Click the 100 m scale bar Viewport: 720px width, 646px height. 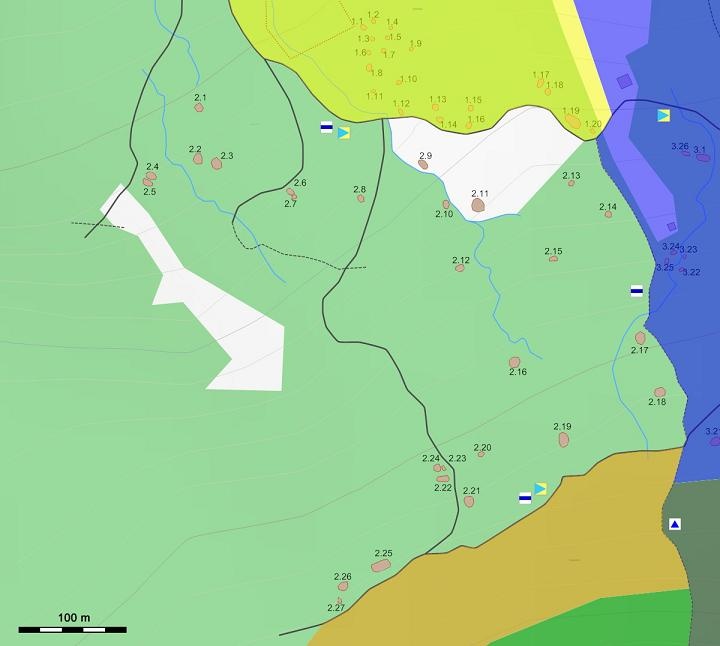point(72,629)
